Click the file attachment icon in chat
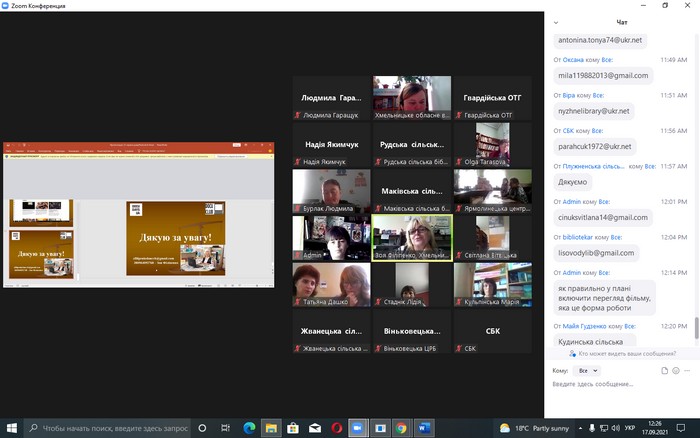The image size is (700, 438). click(663, 370)
